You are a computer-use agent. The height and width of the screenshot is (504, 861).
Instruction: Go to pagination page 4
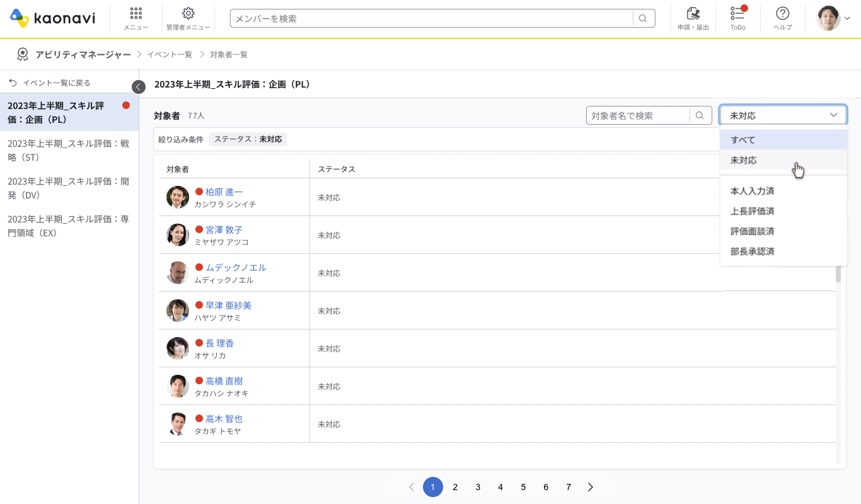click(x=500, y=487)
